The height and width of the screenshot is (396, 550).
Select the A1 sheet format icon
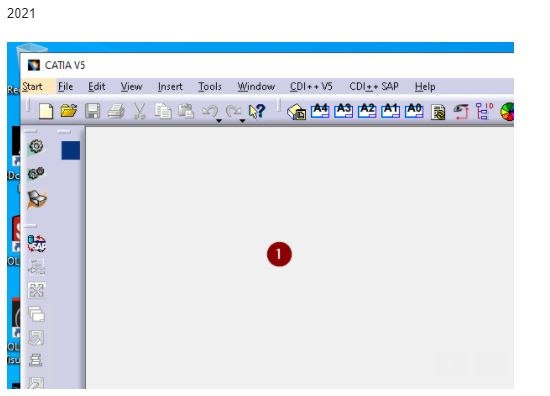click(x=390, y=111)
